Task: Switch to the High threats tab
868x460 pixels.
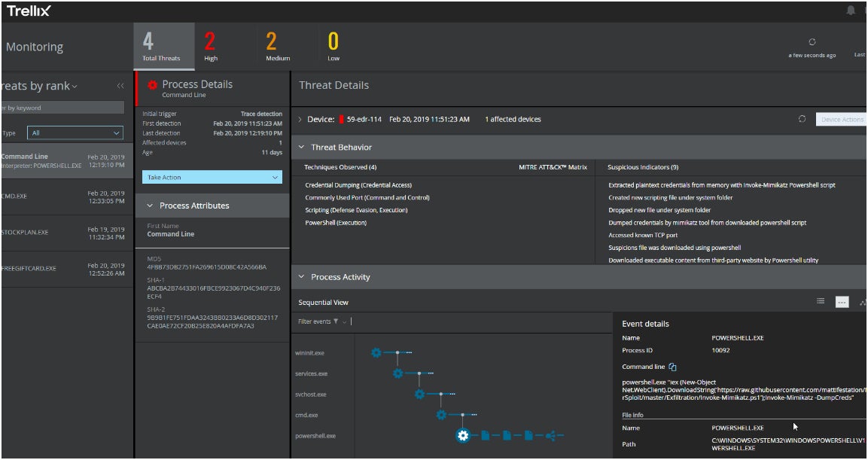Action: click(211, 47)
